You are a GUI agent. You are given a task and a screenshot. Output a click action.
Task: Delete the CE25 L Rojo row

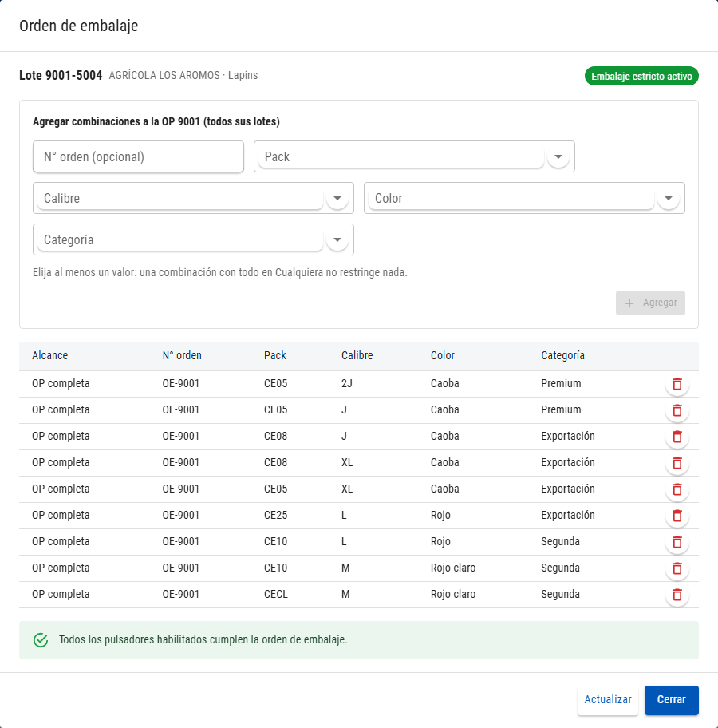(677, 516)
